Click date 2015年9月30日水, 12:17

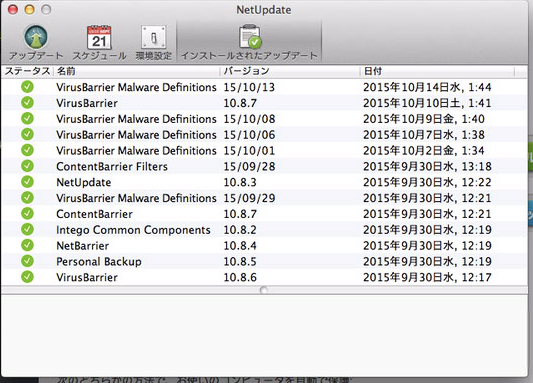tap(427, 277)
